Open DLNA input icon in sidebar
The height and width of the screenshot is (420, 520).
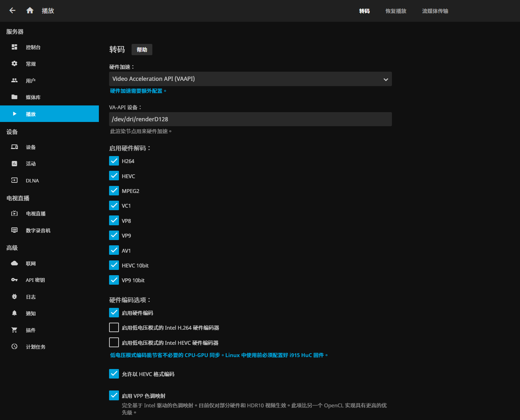point(14,180)
